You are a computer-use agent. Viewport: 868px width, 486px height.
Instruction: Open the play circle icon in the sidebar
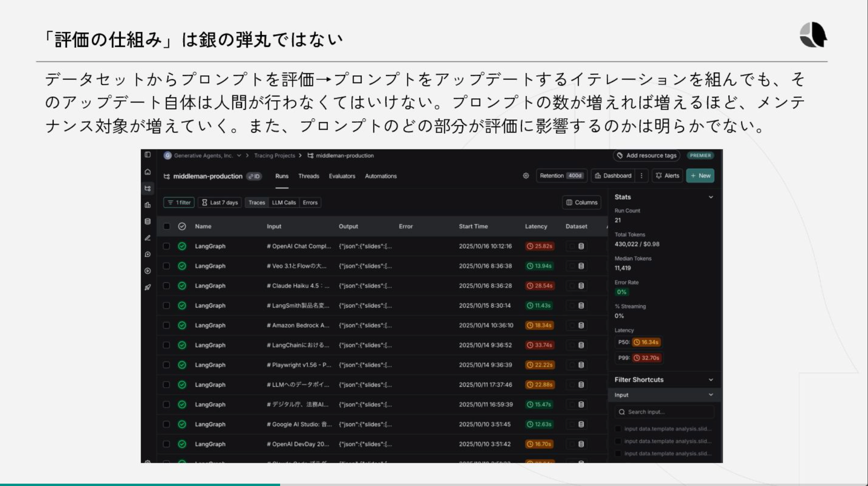point(148,271)
